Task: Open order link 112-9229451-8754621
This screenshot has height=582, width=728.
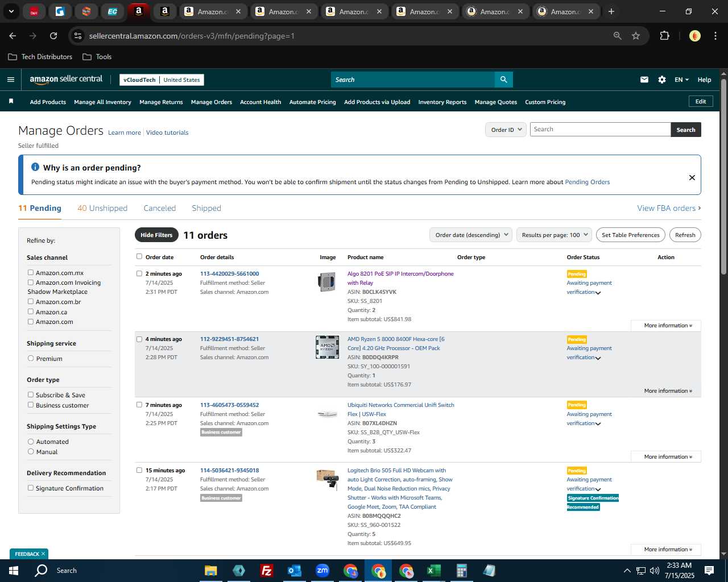Action: (x=229, y=339)
